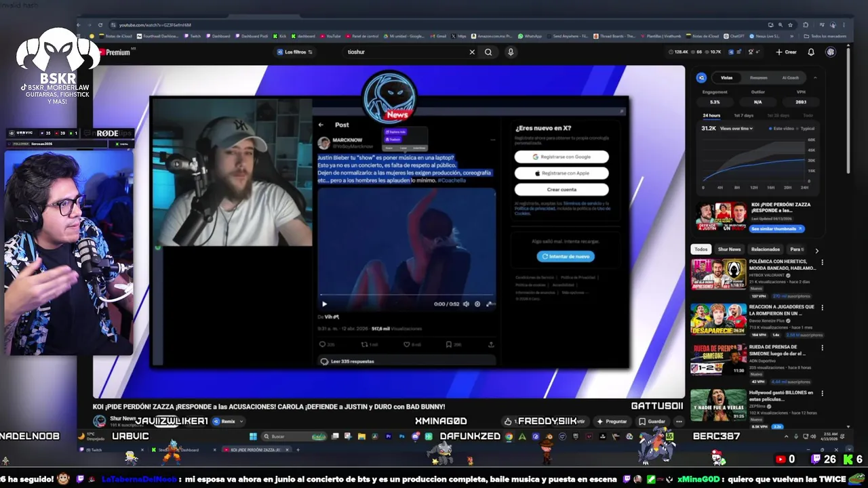Click the Crear create button
The height and width of the screenshot is (488, 868).
[x=786, y=52]
